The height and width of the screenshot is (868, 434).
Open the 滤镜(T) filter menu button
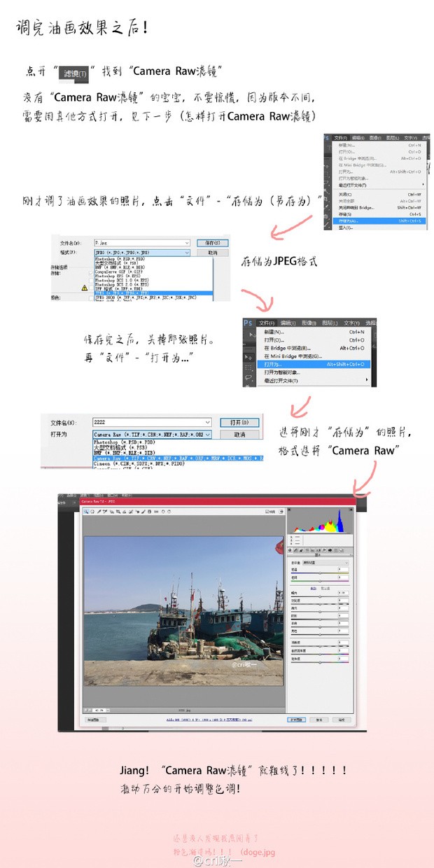click(76, 73)
